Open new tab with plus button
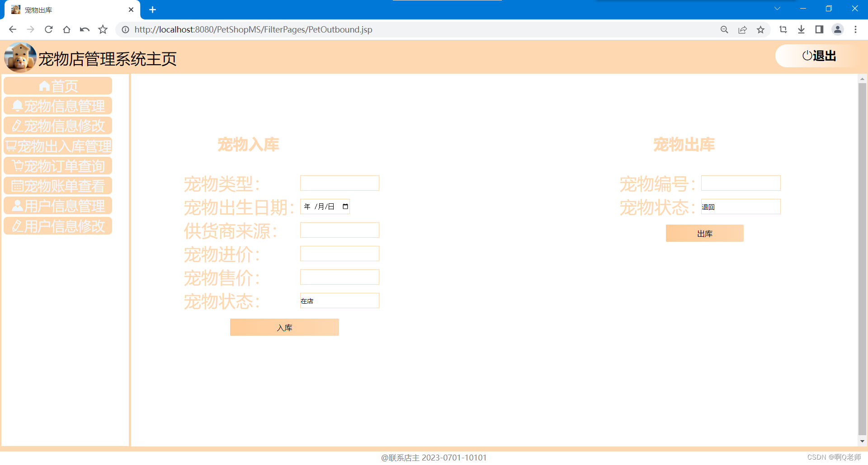The image size is (868, 465). (152, 9)
